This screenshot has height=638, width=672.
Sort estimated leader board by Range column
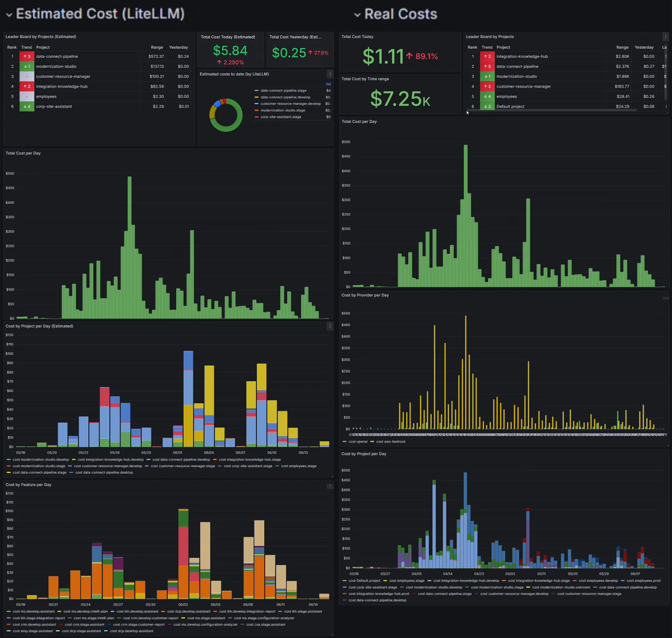click(x=157, y=47)
